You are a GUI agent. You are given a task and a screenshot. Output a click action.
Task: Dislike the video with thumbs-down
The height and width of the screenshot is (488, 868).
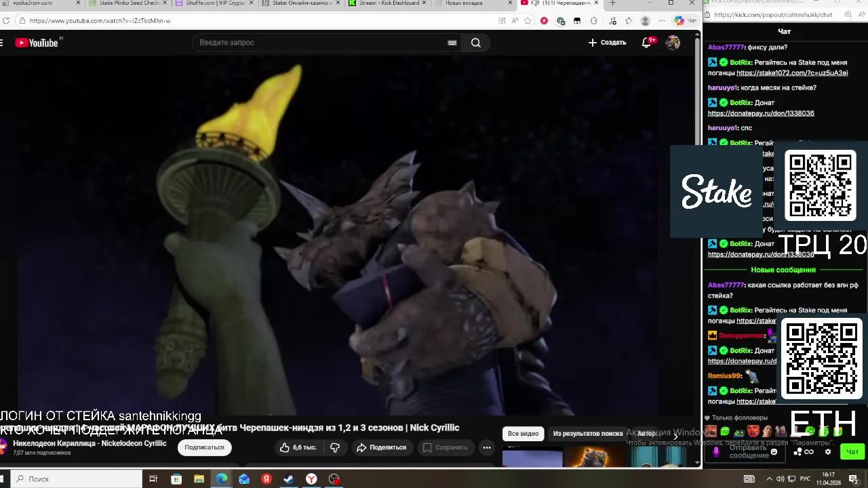(335, 447)
